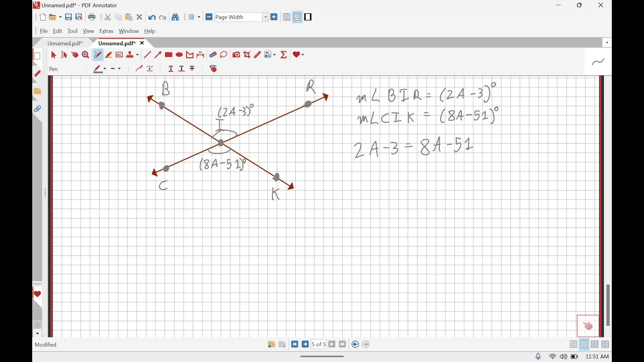This screenshot has width=644, height=362.
Task: Activate the Pan hand tool
Action: tap(74, 55)
